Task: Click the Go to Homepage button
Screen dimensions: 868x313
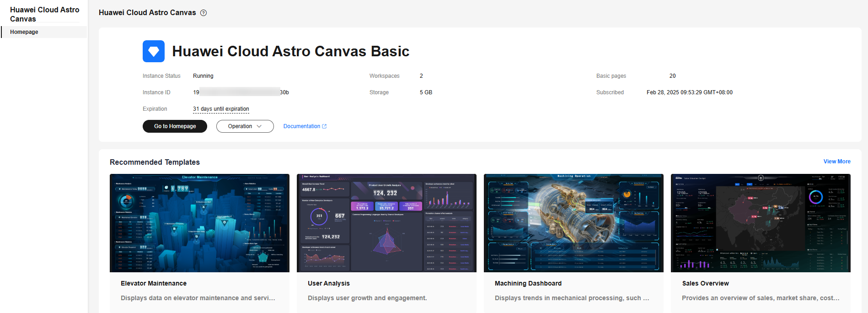Action: [175, 126]
